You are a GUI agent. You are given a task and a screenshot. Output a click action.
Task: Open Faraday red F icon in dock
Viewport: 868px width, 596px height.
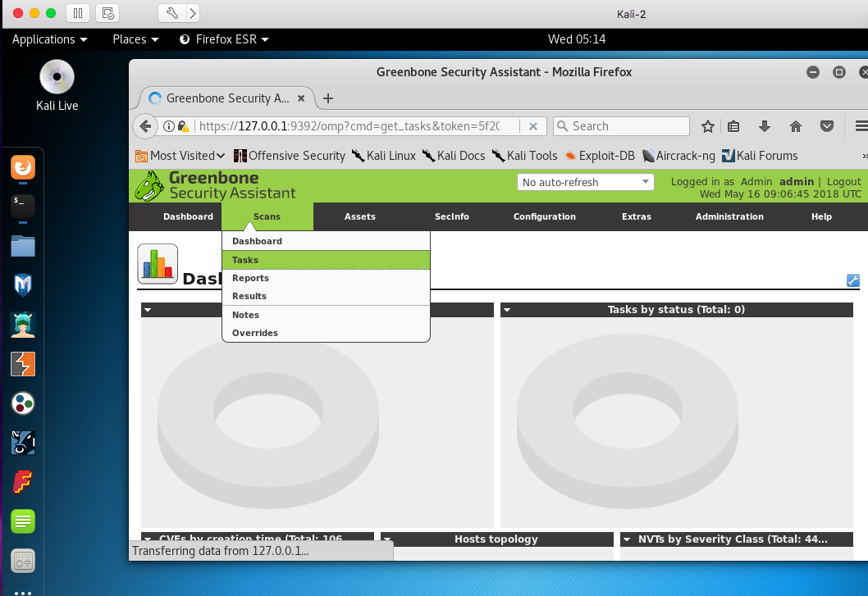(23, 482)
